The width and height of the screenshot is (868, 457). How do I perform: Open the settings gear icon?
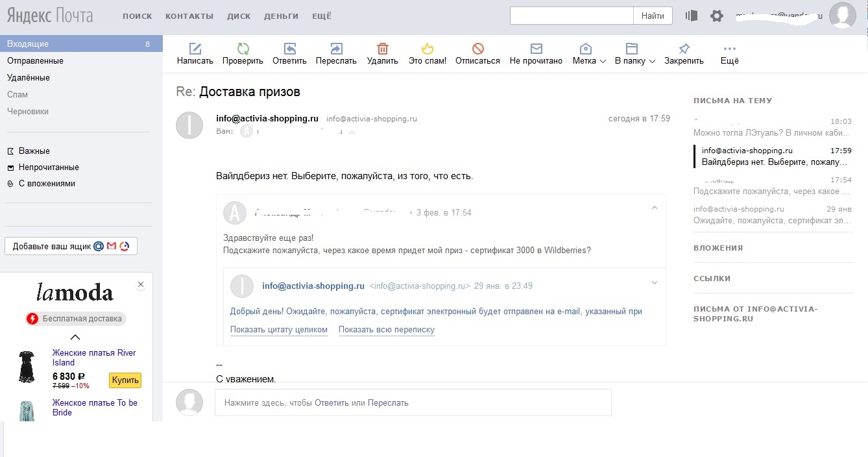click(x=716, y=16)
